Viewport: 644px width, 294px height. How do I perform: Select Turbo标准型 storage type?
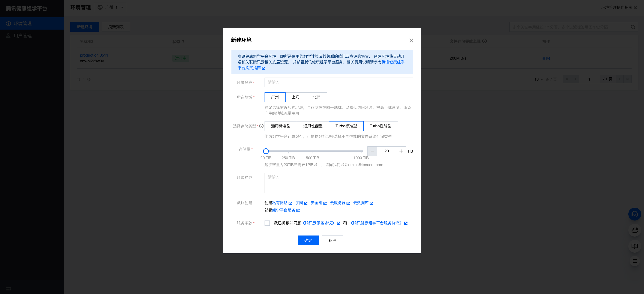pos(346,126)
